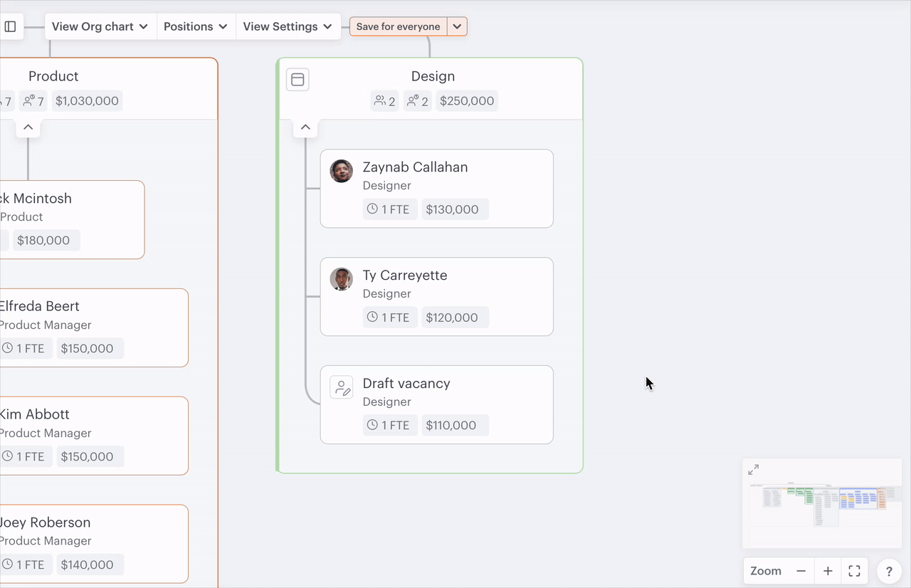Viewport: 911px width, 588px height.
Task: Click the Design headcount badge showing 2
Action: click(384, 101)
